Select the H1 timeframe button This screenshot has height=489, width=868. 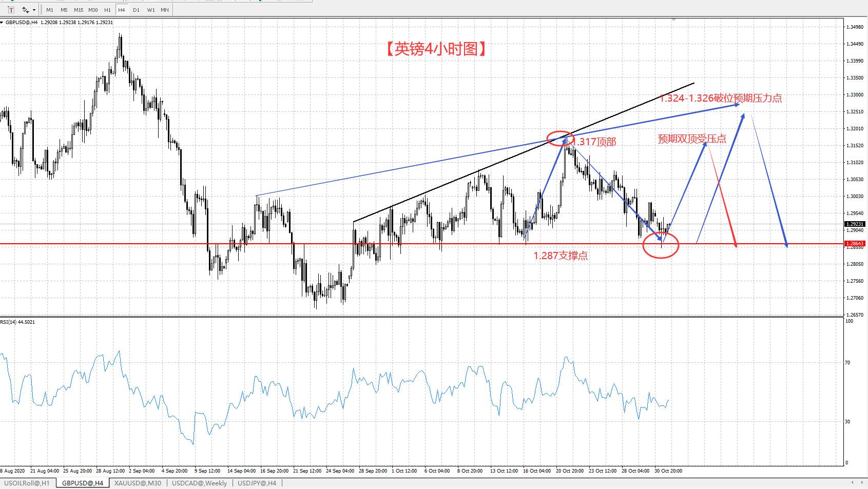pyautogui.click(x=107, y=10)
